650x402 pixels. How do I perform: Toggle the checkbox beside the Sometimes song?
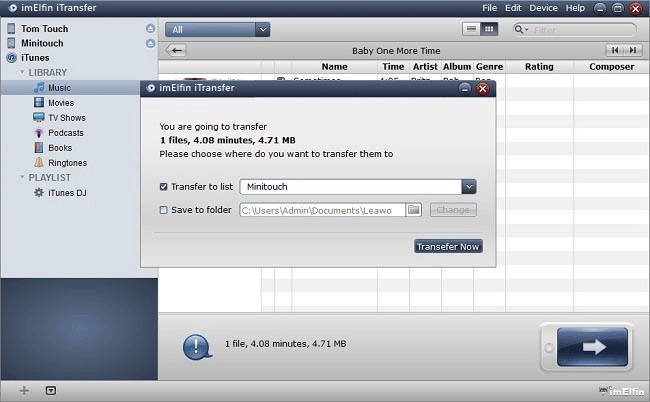click(281, 80)
